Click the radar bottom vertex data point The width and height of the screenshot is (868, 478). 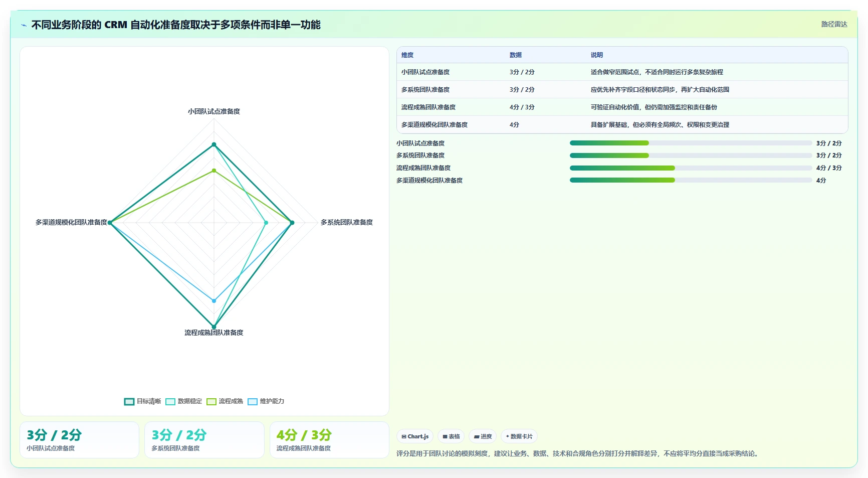tap(214, 327)
